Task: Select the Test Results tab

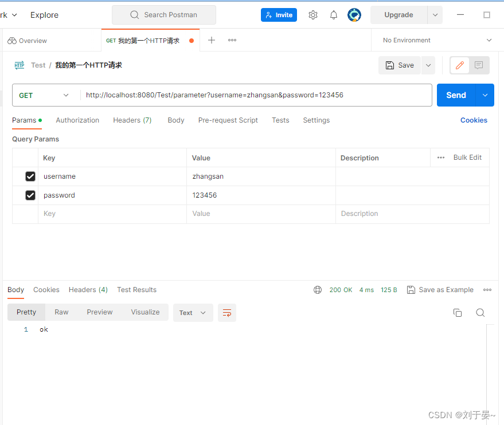Action: coord(136,290)
